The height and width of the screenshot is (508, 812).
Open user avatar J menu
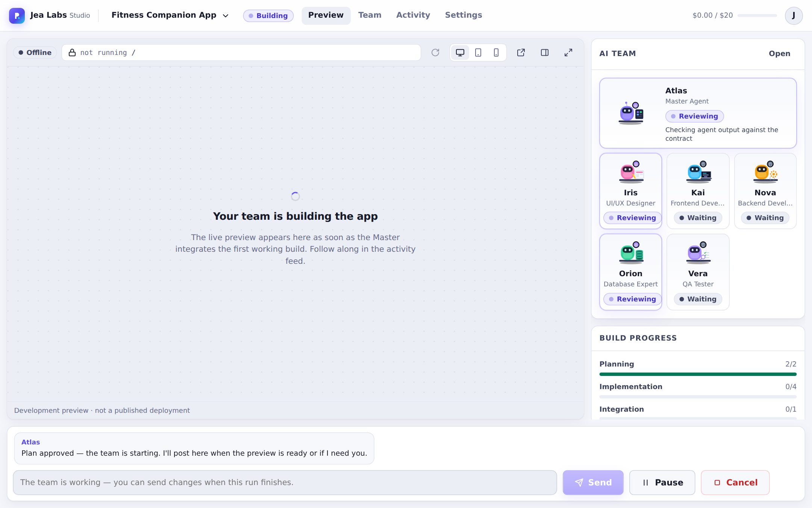(x=794, y=15)
